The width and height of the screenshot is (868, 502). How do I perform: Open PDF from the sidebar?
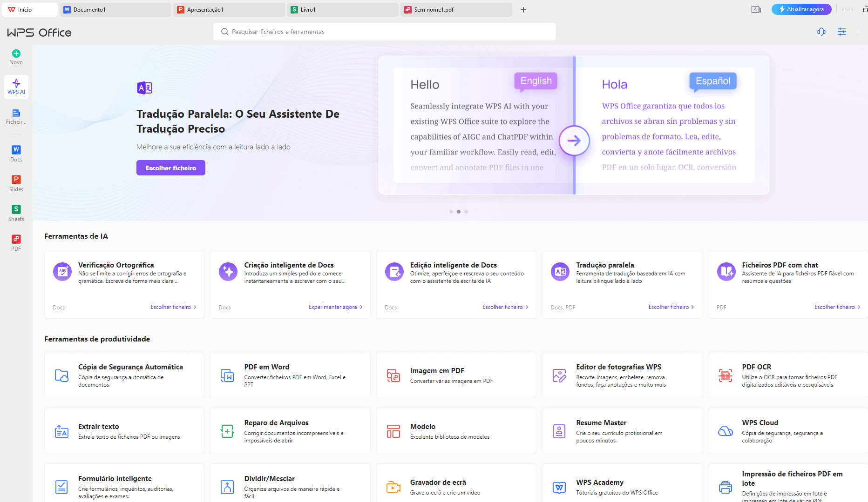pos(16,243)
